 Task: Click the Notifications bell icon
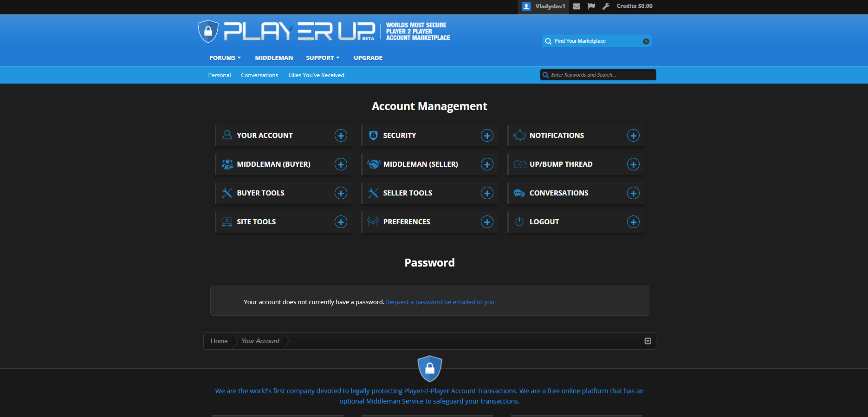pyautogui.click(x=519, y=135)
